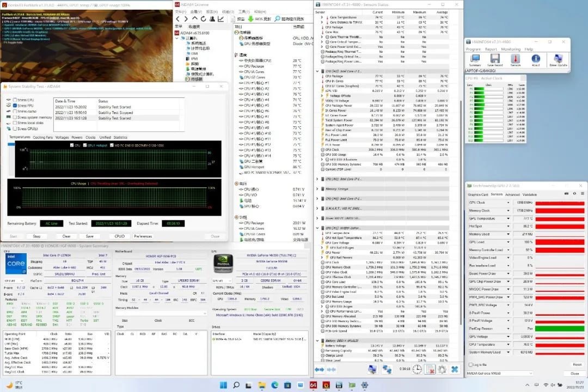Uncheck the Stress FPU checkbox

[x=15, y=106]
